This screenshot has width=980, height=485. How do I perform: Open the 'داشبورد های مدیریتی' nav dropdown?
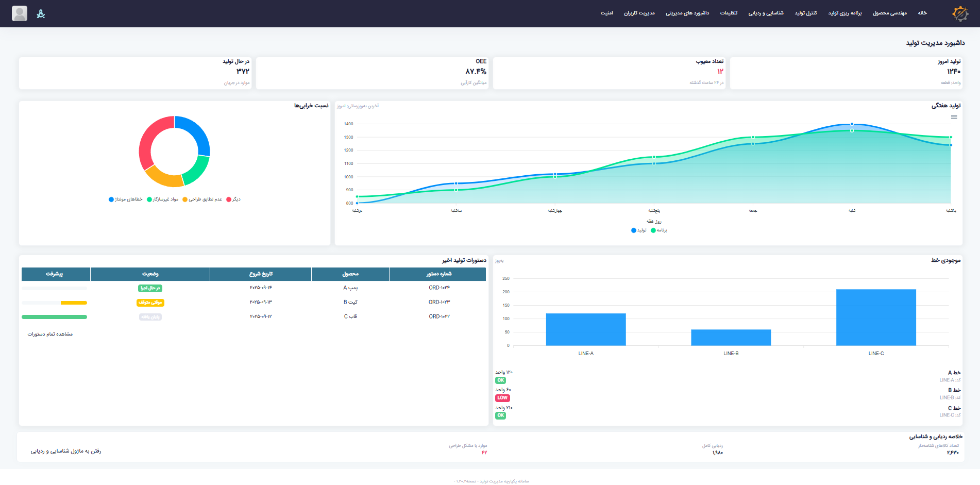(687, 13)
